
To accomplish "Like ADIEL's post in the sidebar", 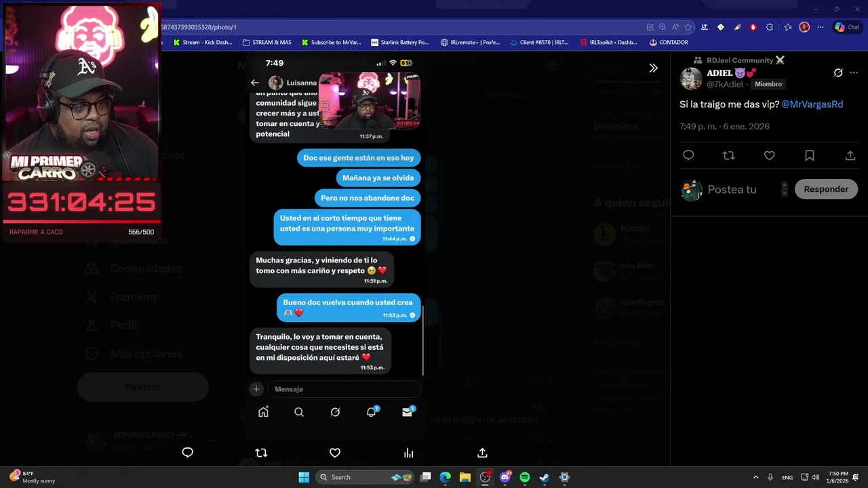I will point(769,155).
